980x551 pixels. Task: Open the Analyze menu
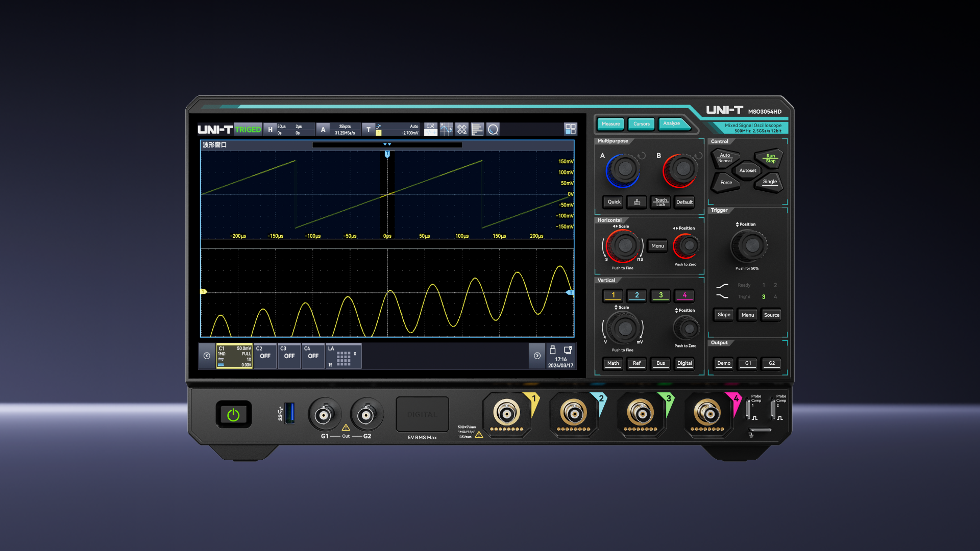point(671,124)
